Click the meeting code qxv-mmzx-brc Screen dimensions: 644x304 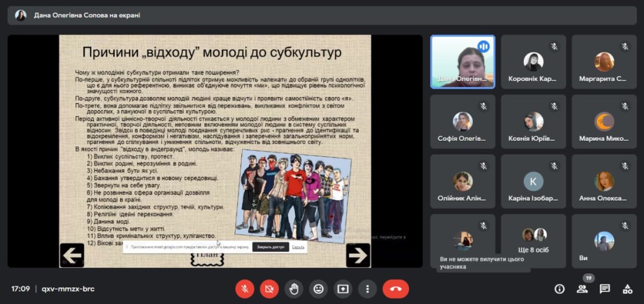coord(67,289)
